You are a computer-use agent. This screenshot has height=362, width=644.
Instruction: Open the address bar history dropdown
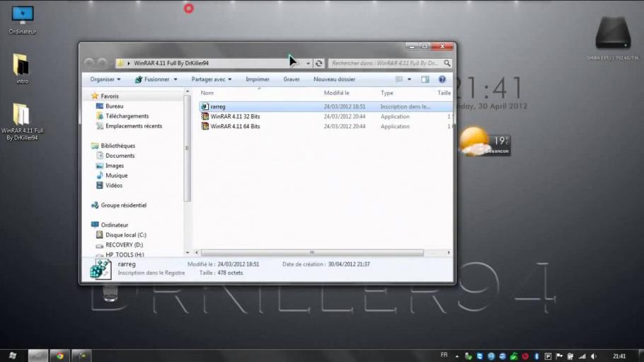(308, 63)
